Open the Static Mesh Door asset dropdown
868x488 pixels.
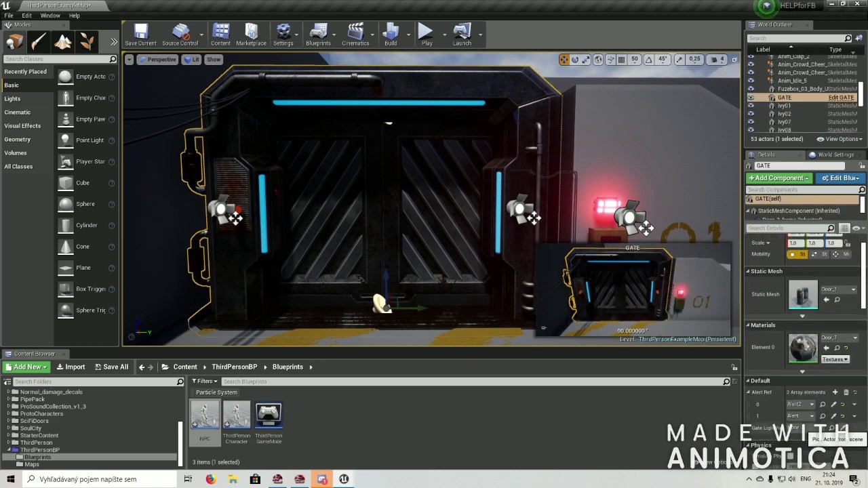point(839,289)
